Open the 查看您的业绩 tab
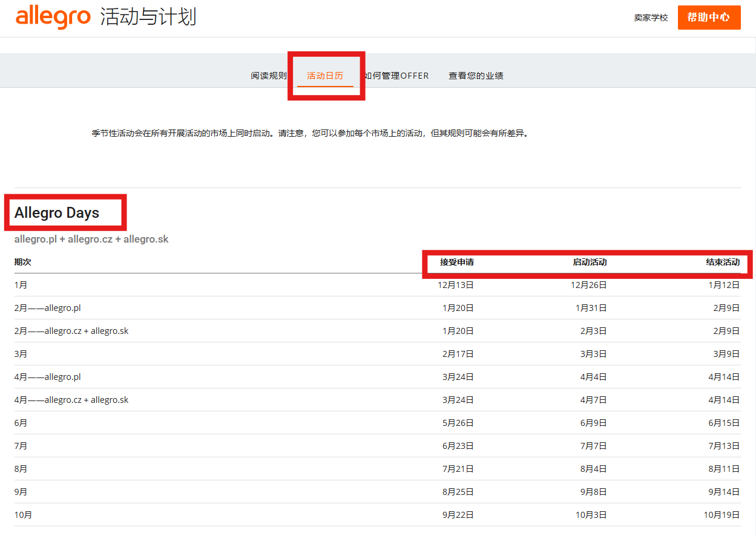 (x=476, y=76)
